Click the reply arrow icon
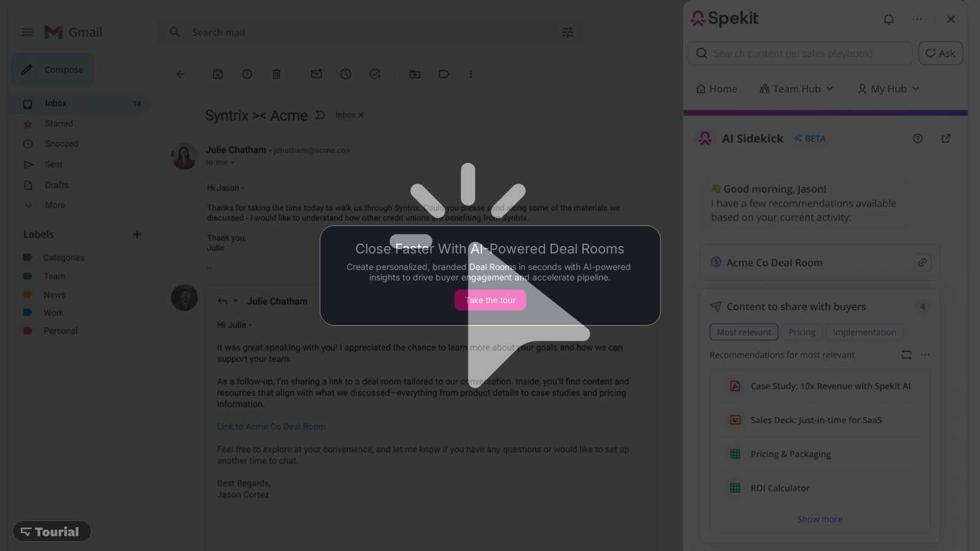Viewport: 980px width, 551px height. tap(222, 301)
